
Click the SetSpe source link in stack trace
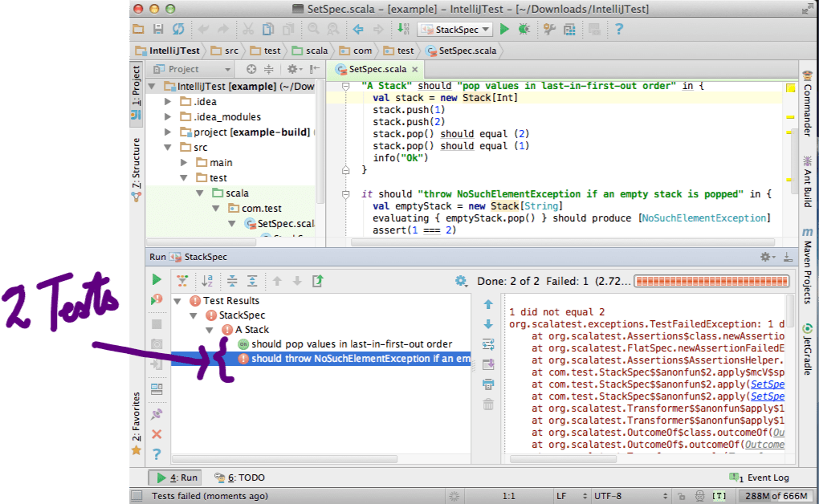tap(765, 384)
